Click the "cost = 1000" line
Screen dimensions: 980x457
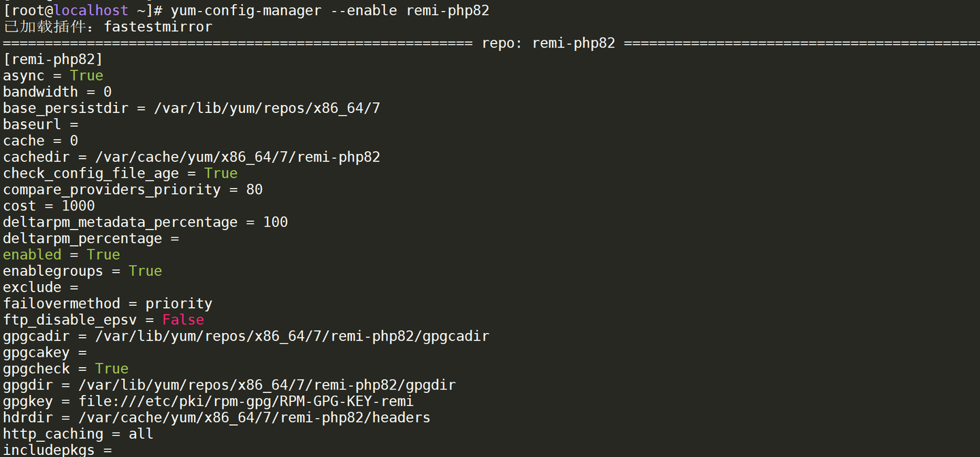click(x=49, y=206)
